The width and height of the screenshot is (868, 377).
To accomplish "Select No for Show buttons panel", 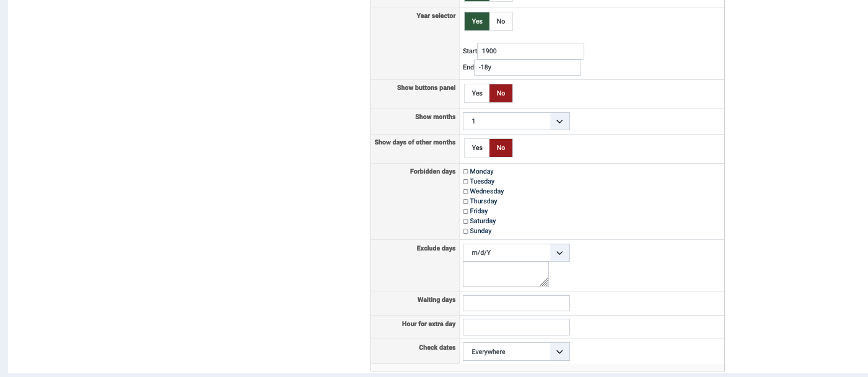I will click(501, 94).
